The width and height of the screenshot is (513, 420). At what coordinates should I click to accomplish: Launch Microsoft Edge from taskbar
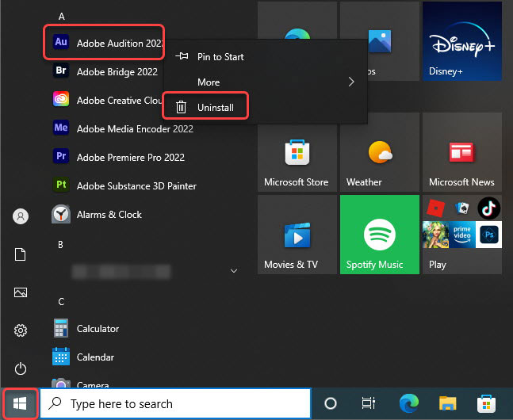(x=409, y=403)
